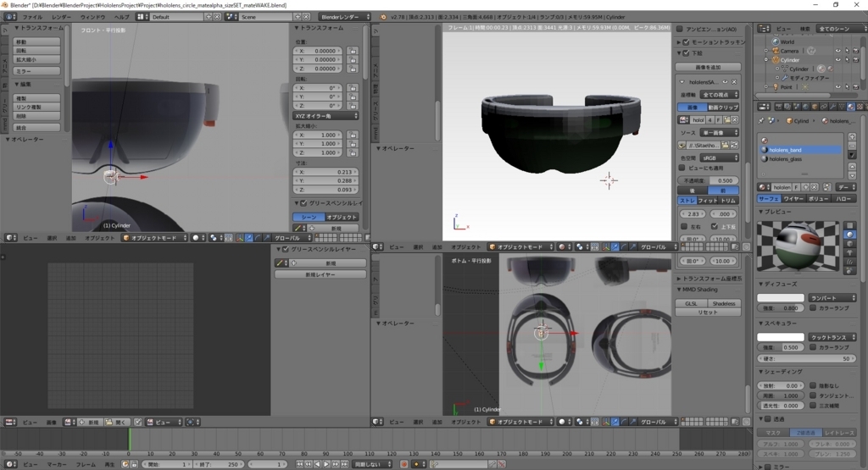Click the リセット button in MMD Shading
This screenshot has height=470, width=868.
708,312
